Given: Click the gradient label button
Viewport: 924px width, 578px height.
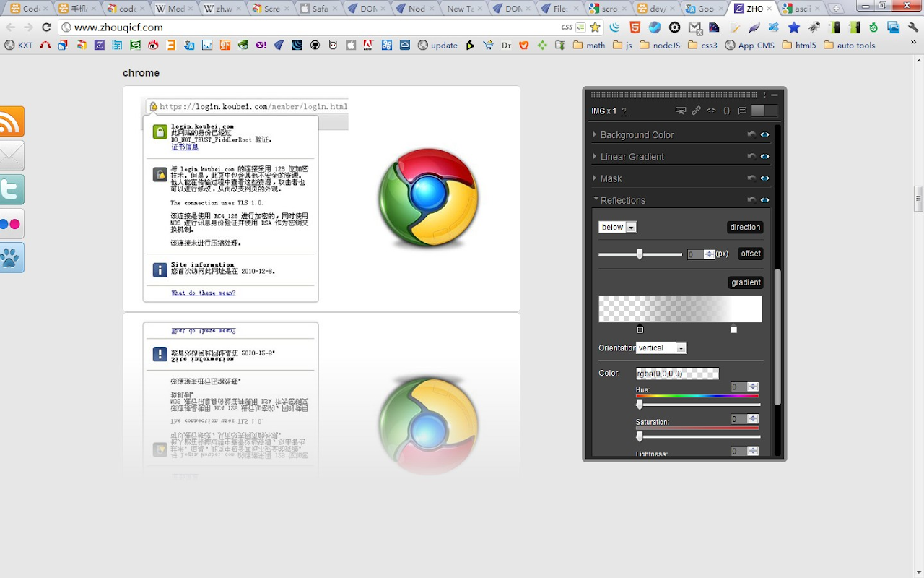Looking at the screenshot, I should [746, 282].
